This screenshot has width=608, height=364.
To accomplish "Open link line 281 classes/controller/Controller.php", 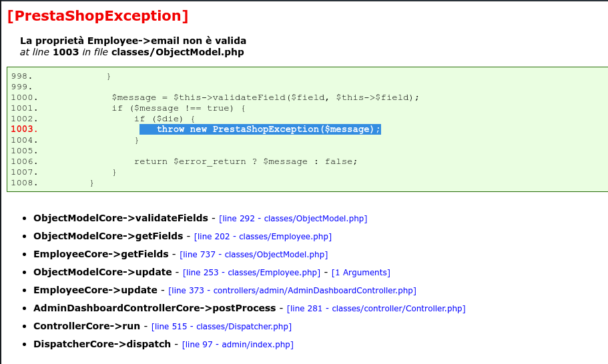I will [x=376, y=308].
